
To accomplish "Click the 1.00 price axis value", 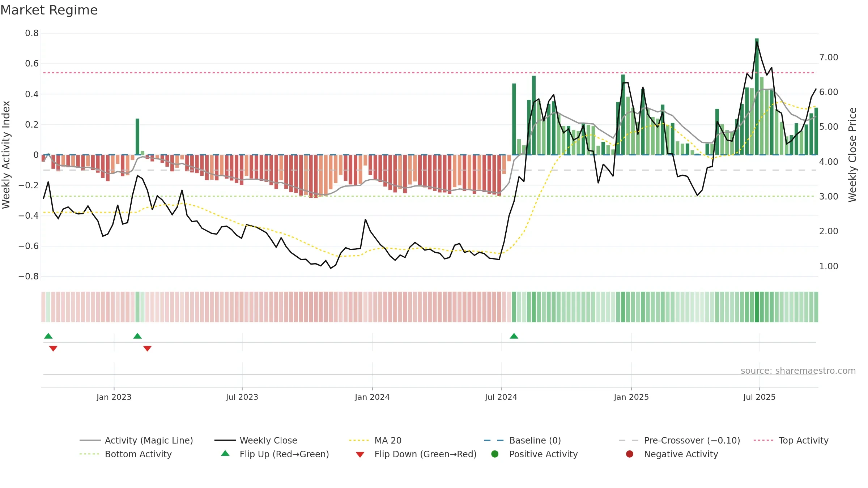I will 829,266.
